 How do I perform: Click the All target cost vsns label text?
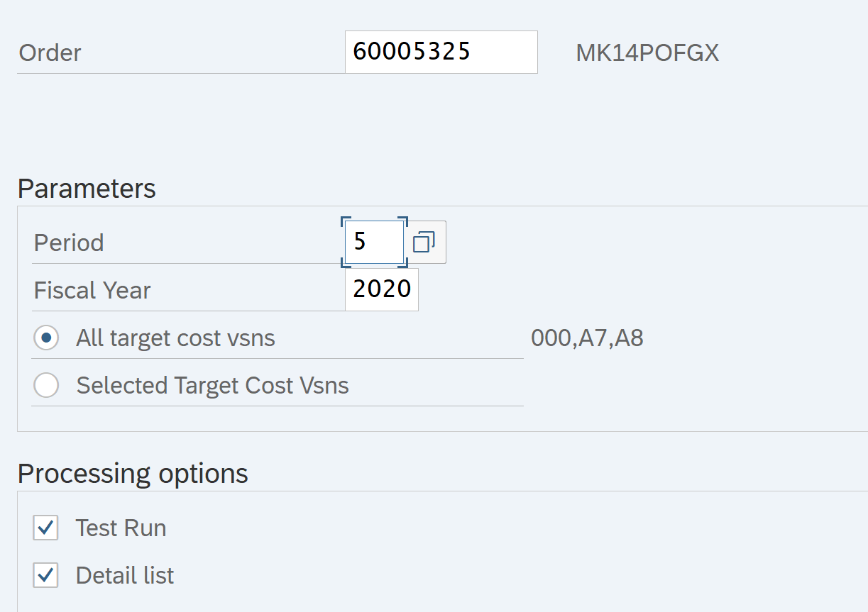click(175, 338)
